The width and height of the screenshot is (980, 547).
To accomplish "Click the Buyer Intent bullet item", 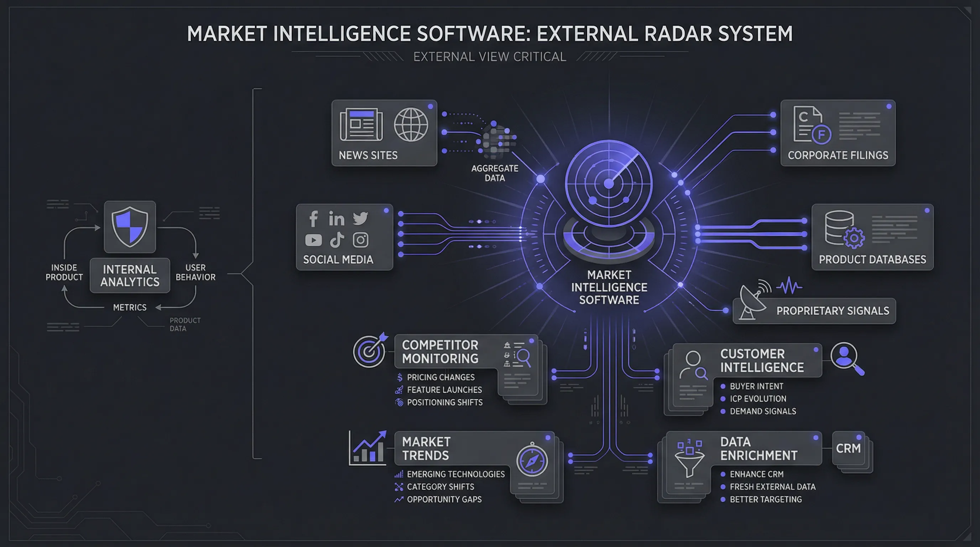I will pos(756,386).
